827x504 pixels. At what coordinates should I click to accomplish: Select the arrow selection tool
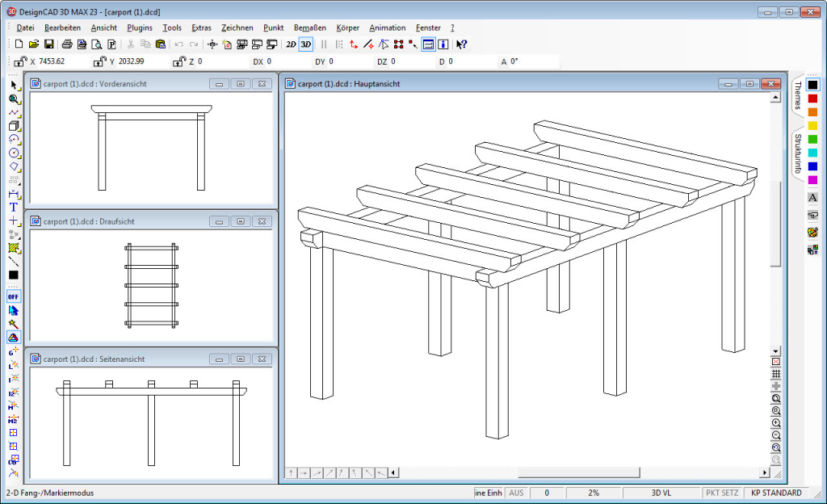click(x=14, y=85)
